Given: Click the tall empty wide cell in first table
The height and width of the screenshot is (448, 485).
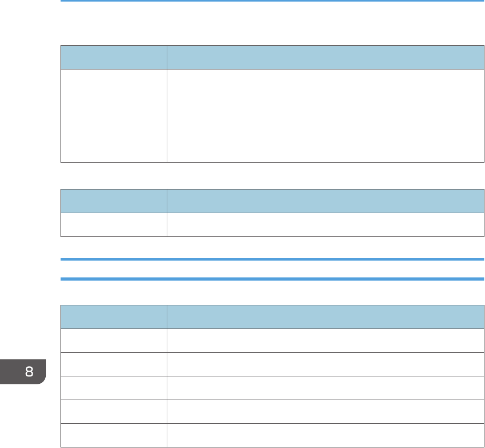Looking at the screenshot, I should click(x=326, y=116).
